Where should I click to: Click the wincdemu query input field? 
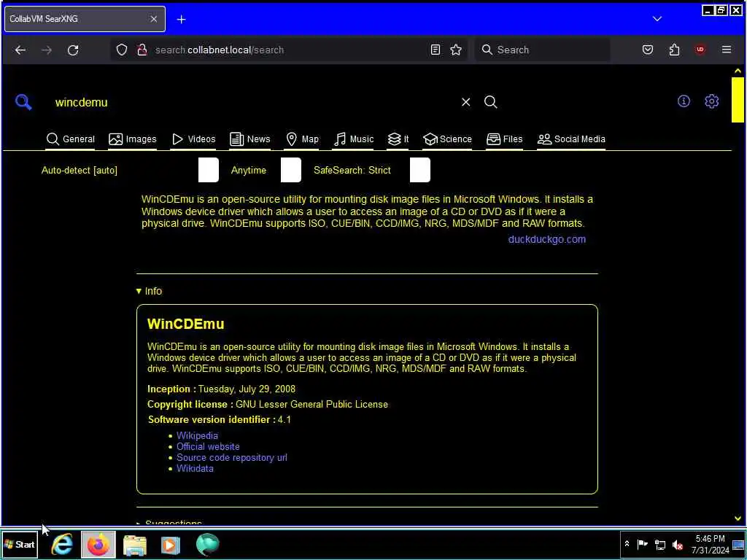pyautogui.click(x=252, y=102)
